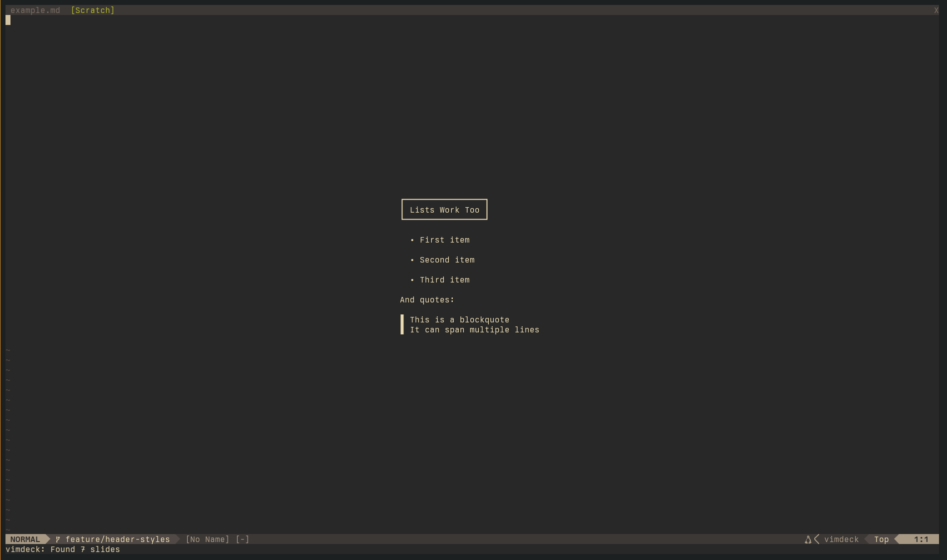Toggle the Top scroll position indicator
947x560 pixels.
881,540
